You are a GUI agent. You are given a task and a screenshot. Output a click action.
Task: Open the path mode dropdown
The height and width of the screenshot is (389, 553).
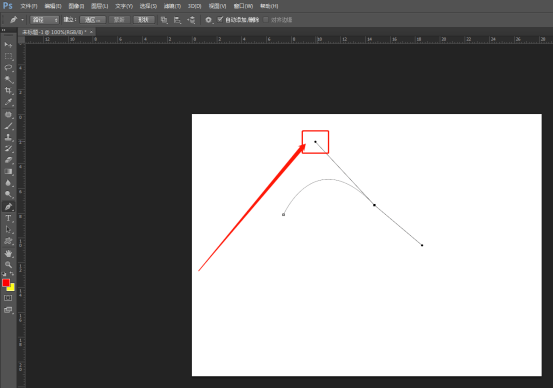click(x=44, y=20)
